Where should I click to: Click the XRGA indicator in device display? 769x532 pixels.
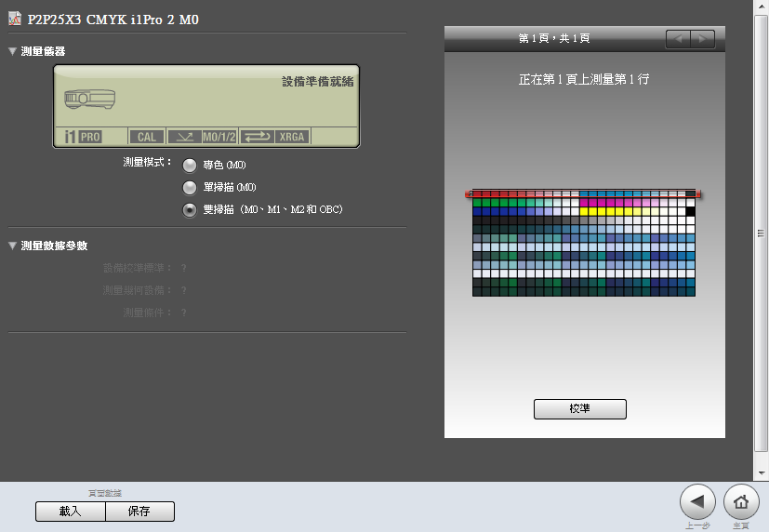point(292,137)
